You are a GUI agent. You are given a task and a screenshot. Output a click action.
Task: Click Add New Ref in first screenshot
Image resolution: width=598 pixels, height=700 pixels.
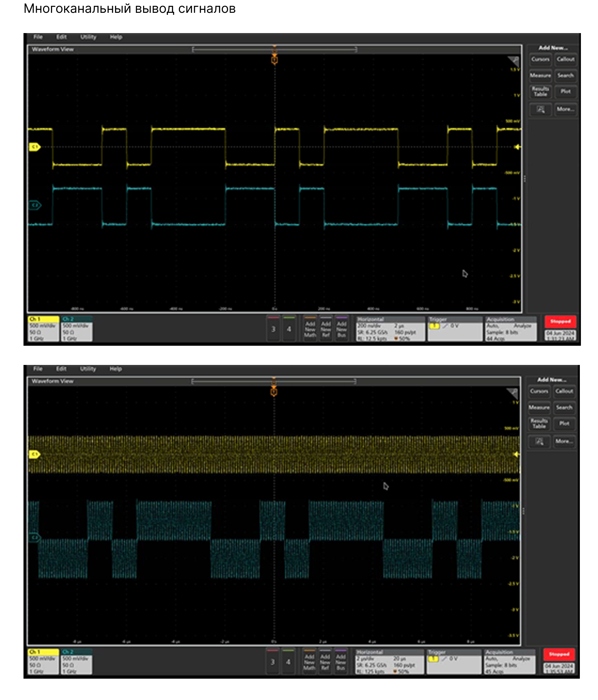click(x=326, y=329)
